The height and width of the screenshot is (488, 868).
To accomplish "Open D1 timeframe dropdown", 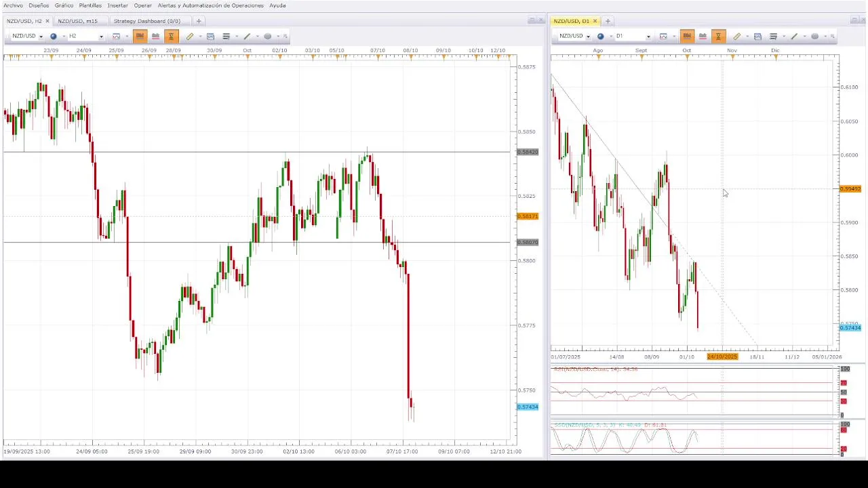I will [648, 37].
